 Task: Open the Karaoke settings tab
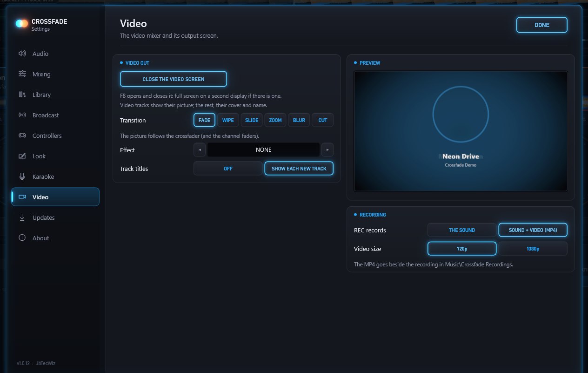[x=55, y=176]
